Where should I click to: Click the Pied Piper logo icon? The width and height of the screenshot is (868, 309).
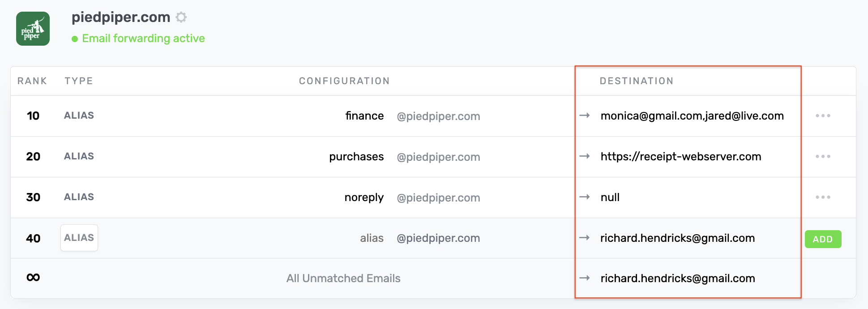[33, 29]
